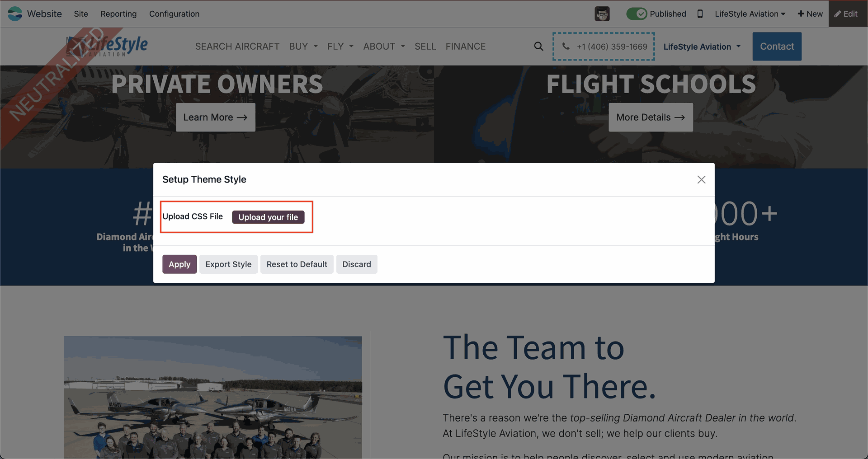
Task: Click the phone number link
Action: click(604, 46)
